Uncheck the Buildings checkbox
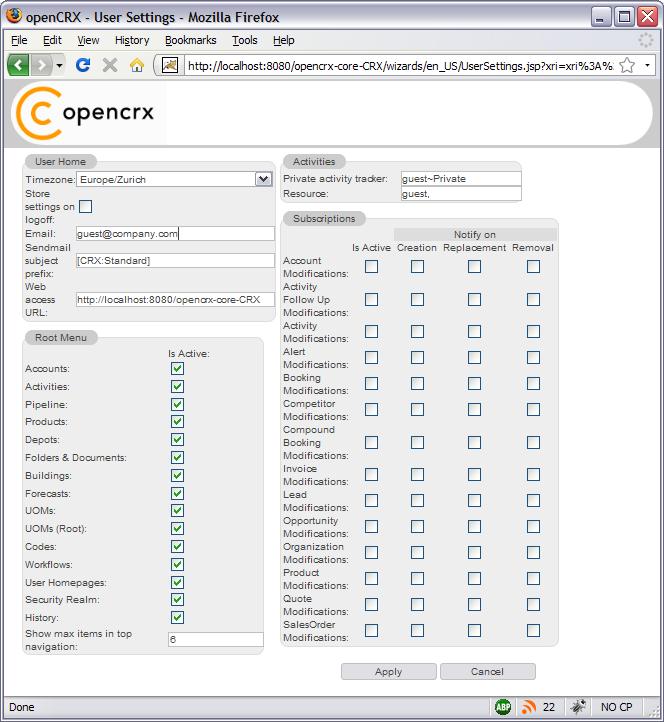This screenshot has height=722, width=664. point(177,475)
